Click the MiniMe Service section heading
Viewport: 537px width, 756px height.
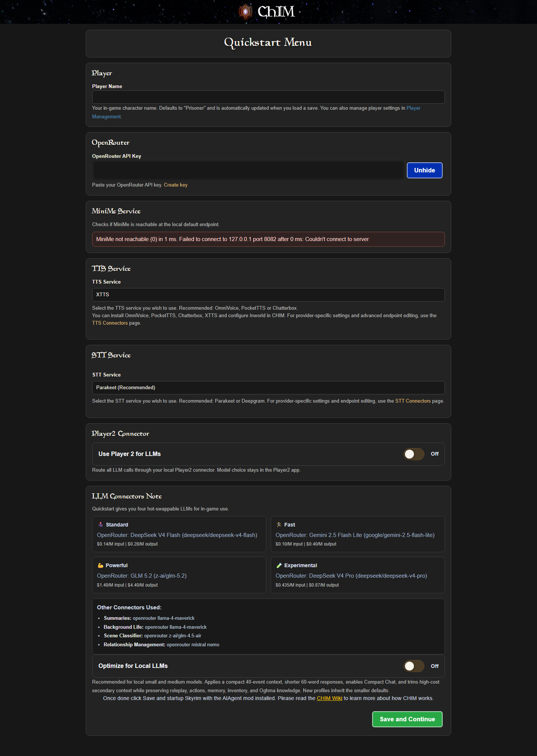click(116, 211)
